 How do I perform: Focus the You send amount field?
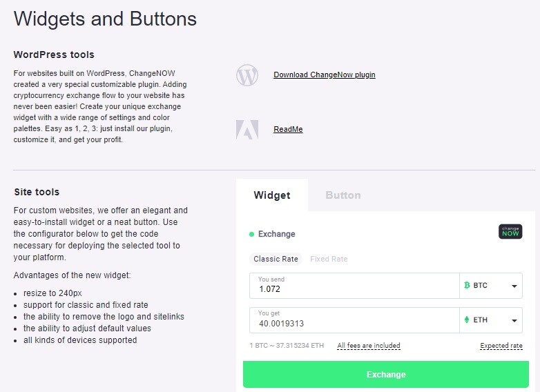354,286
